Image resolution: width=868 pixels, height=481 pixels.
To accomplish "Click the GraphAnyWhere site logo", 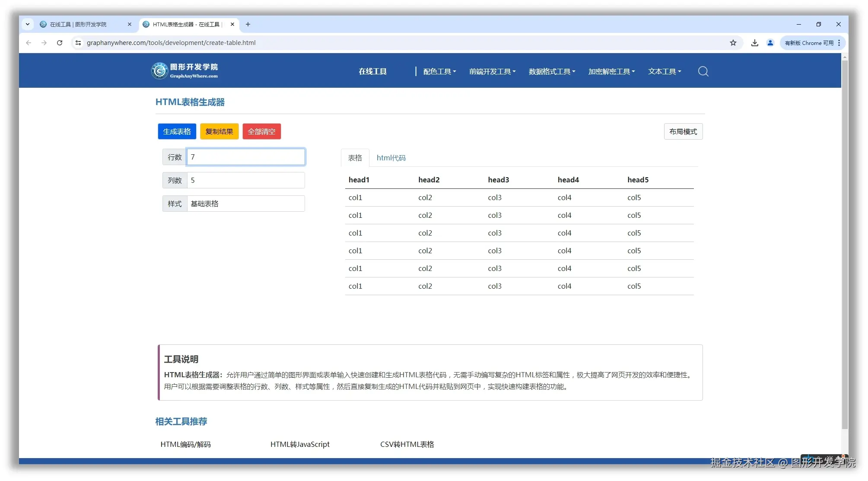I will [184, 71].
